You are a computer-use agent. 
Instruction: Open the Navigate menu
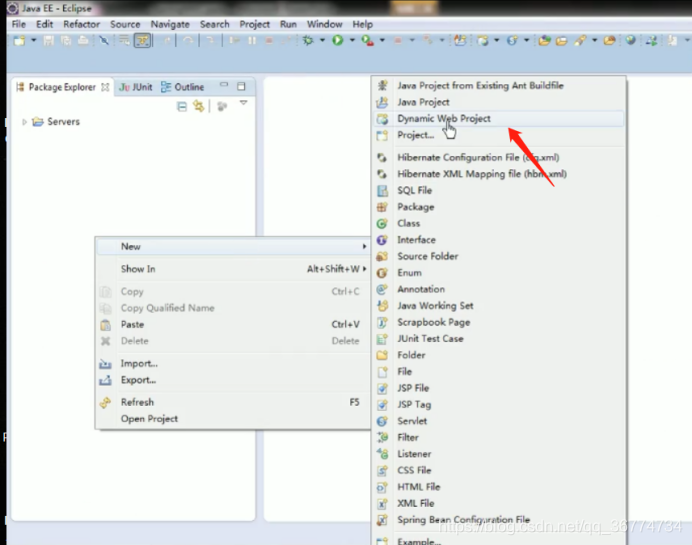[x=170, y=24]
